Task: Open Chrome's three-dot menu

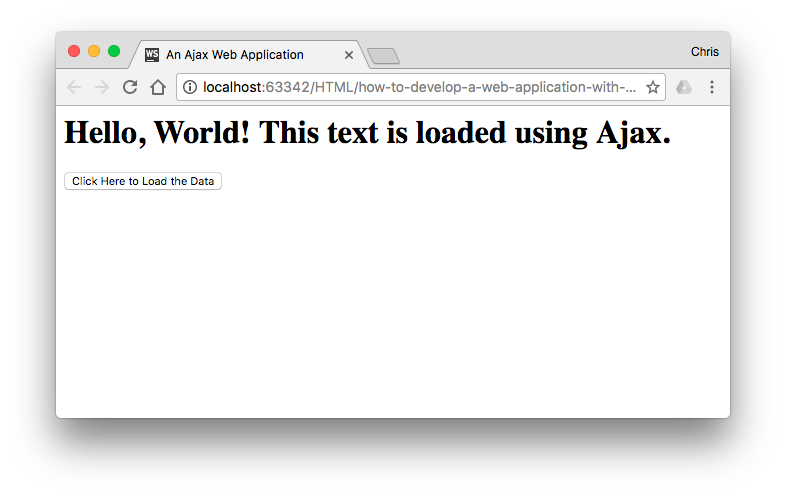Action: point(712,87)
